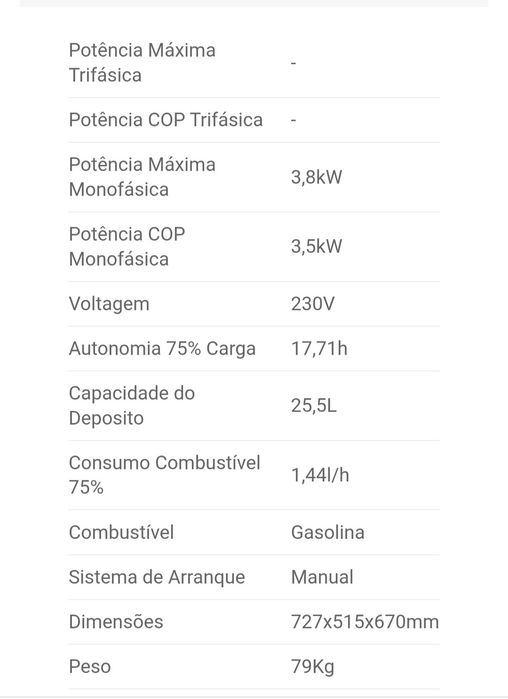Click the Voltagem label

tap(109, 304)
